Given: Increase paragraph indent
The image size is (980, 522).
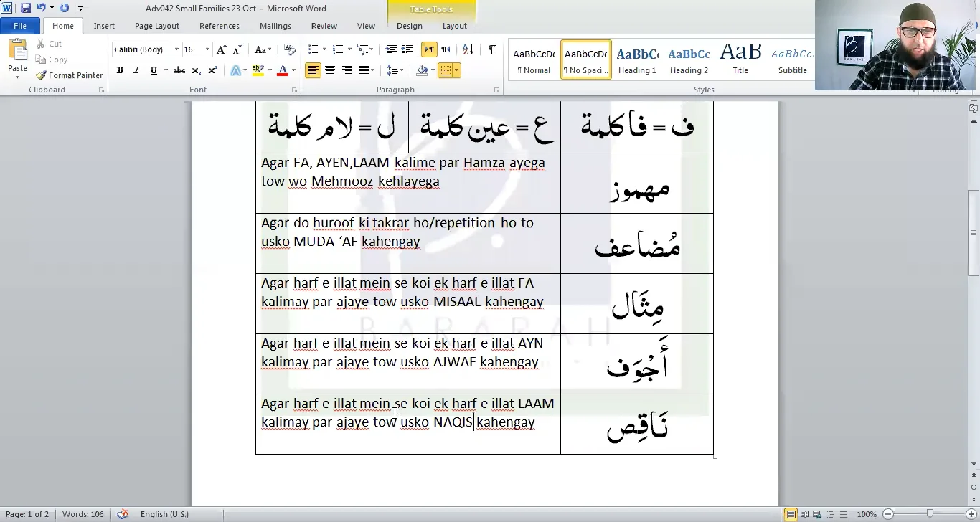Looking at the screenshot, I should tap(407, 49).
